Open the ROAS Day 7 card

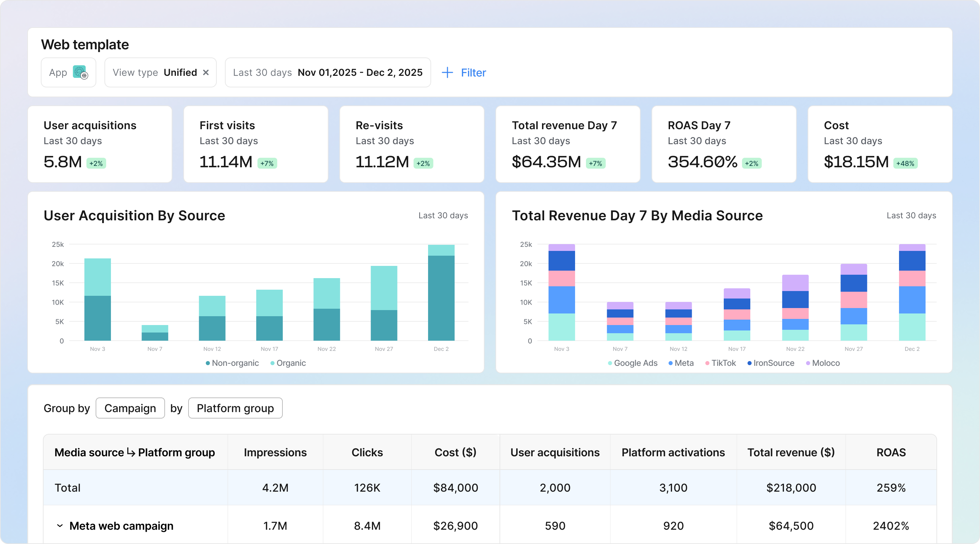pyautogui.click(x=723, y=144)
